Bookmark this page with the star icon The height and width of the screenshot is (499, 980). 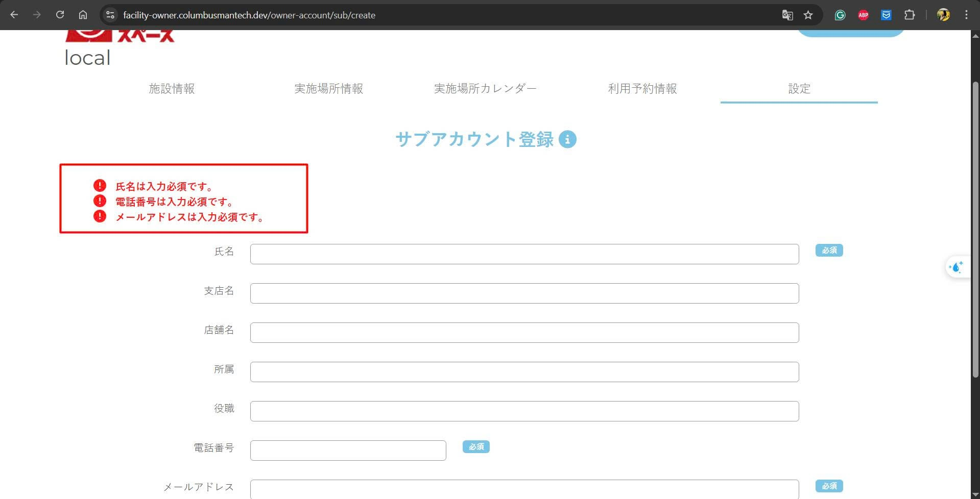(808, 15)
